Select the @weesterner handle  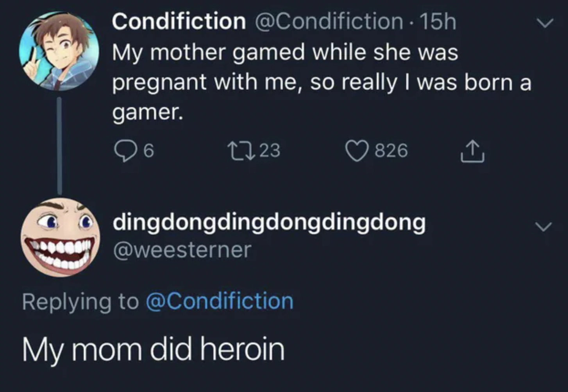click(x=182, y=249)
